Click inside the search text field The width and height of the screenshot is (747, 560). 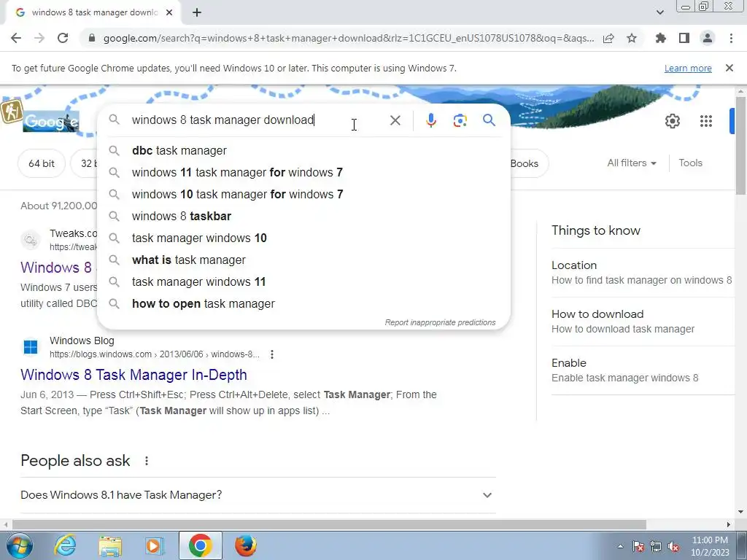coord(258,120)
